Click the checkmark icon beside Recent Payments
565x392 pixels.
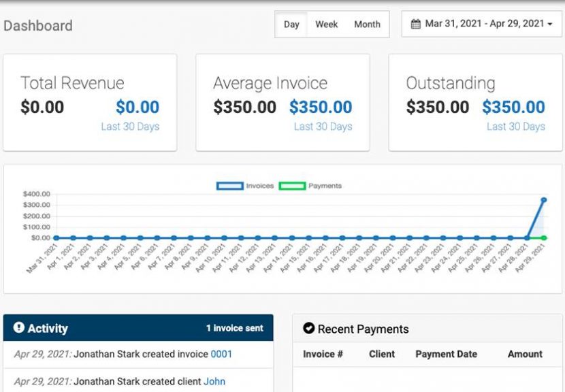(x=308, y=329)
